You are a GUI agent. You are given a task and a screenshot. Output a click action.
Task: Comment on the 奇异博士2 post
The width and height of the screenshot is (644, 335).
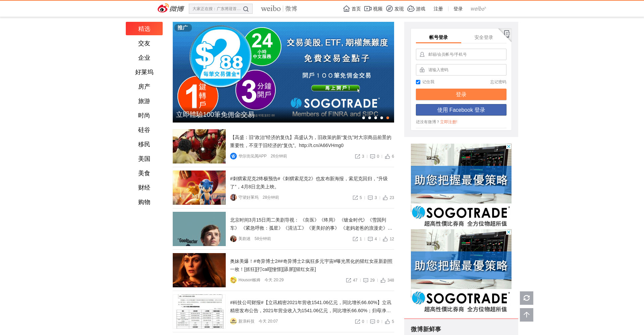coord(366,280)
